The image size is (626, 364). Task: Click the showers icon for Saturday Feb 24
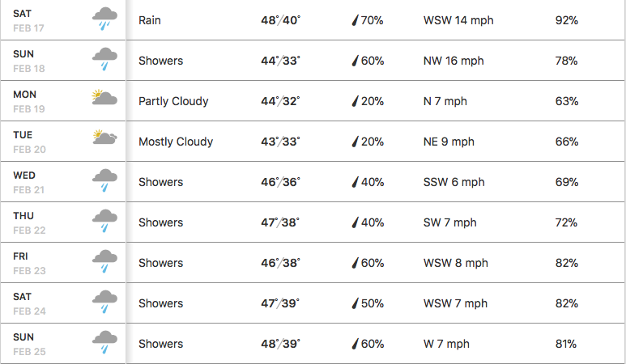[x=104, y=302]
